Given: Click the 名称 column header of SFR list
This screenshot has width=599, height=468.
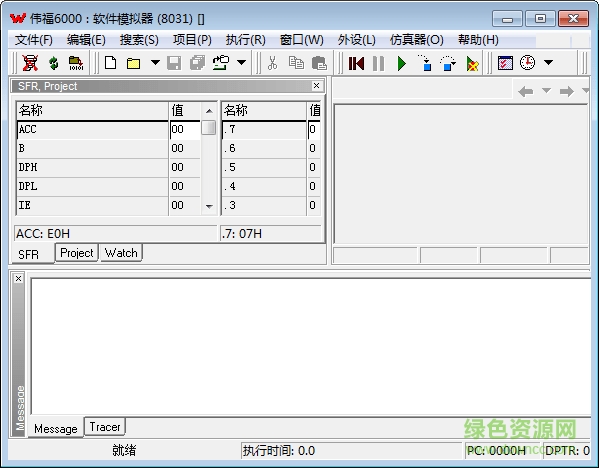Looking at the screenshot, I should pyautogui.click(x=92, y=111).
